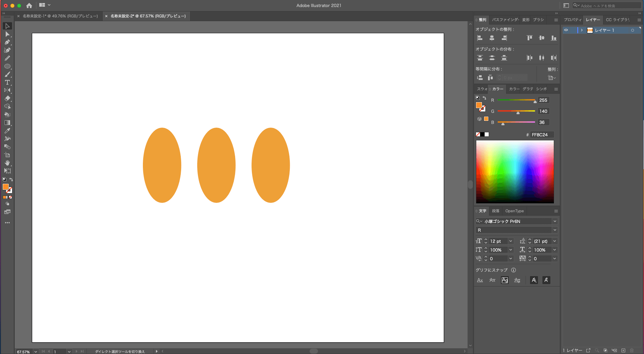
Task: Open font family dropdown 小塚ゴシック Pr6N
Action: point(555,221)
